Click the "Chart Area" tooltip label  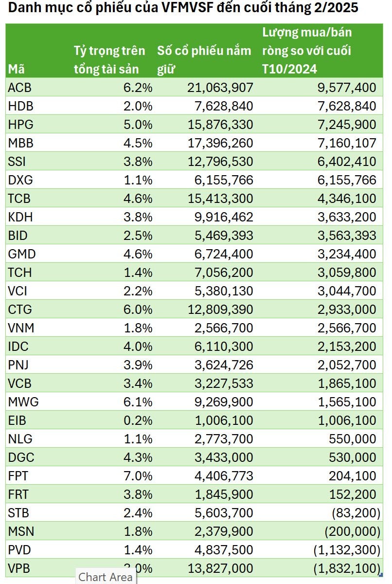(x=105, y=577)
